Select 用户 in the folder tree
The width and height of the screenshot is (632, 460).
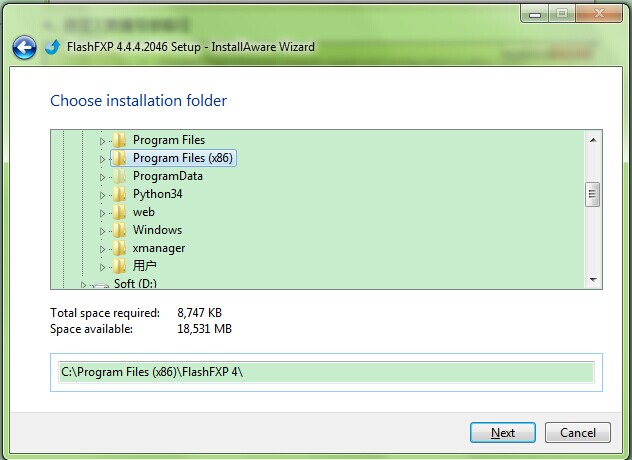(144, 266)
